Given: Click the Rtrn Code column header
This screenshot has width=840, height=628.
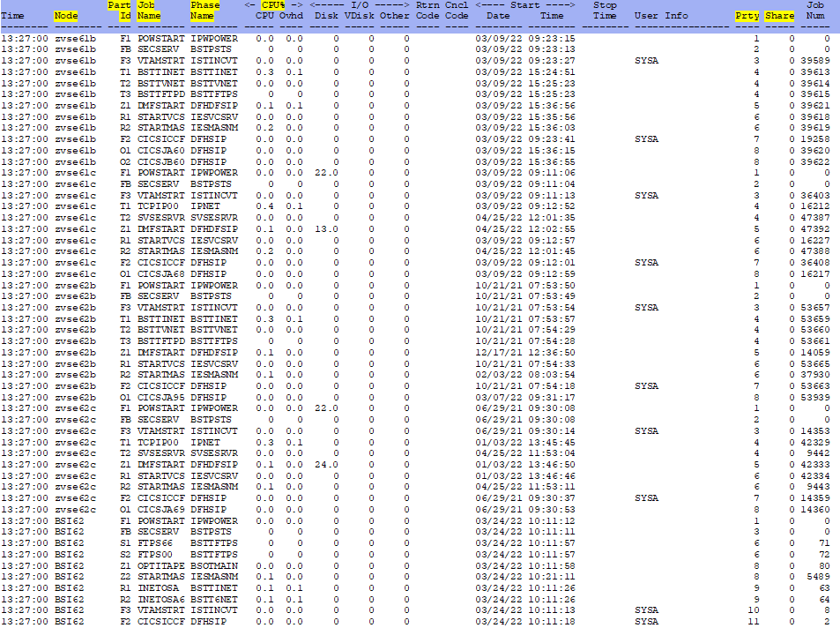Looking at the screenshot, I should click(427, 11).
